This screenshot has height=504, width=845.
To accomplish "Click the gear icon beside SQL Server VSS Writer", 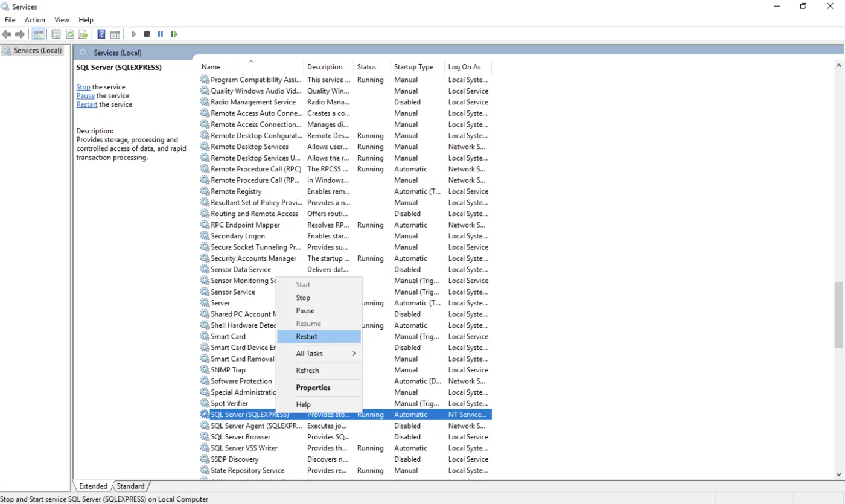I will pos(205,448).
